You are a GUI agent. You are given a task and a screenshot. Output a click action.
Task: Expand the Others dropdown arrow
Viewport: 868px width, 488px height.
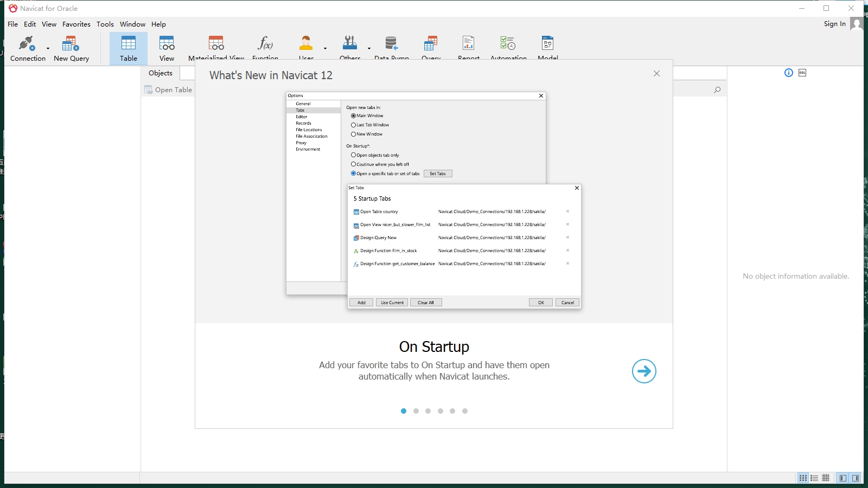(x=369, y=48)
